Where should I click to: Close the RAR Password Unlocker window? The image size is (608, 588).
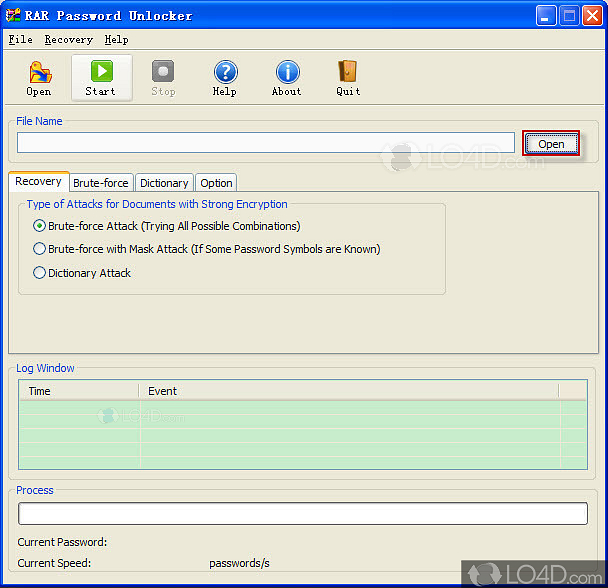tap(592, 16)
